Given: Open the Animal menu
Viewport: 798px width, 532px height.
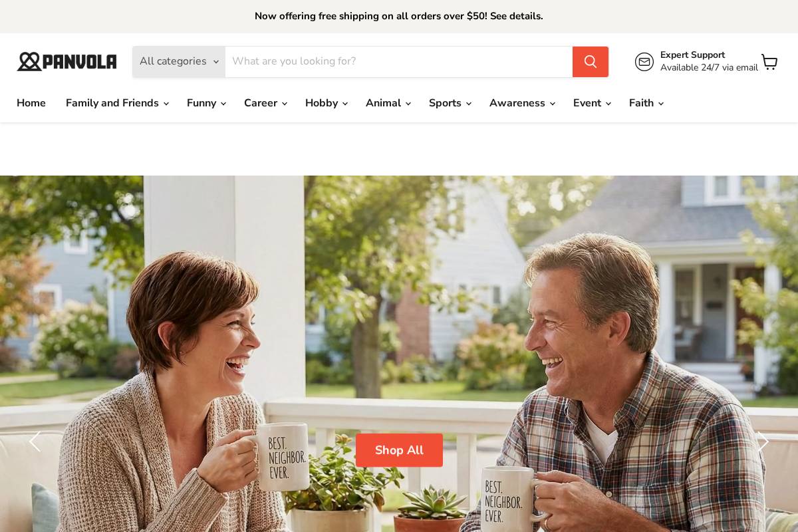Looking at the screenshot, I should tap(388, 103).
